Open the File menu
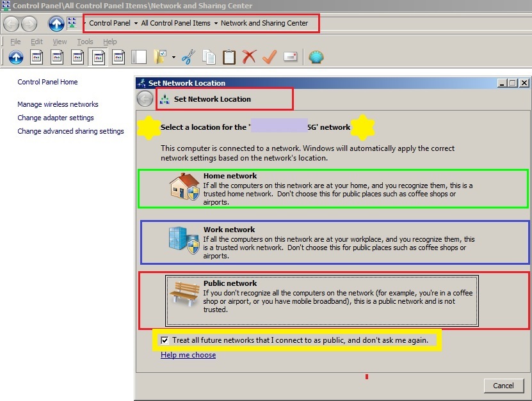 [15, 42]
